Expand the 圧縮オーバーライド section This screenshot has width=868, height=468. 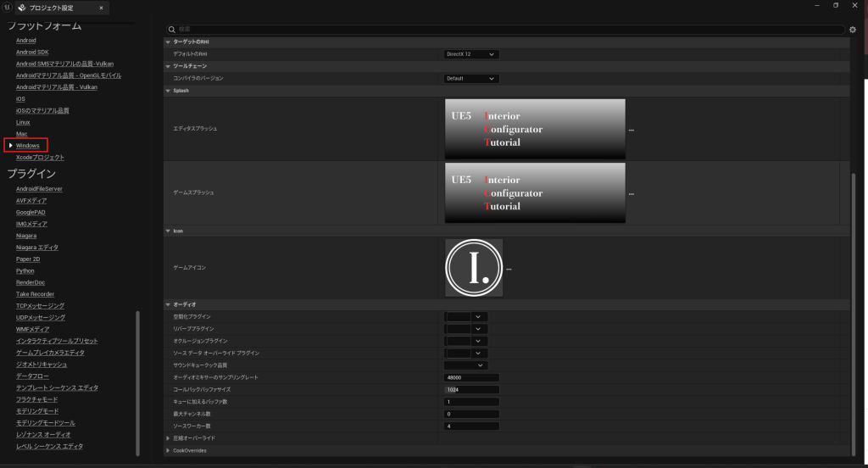(x=167, y=438)
